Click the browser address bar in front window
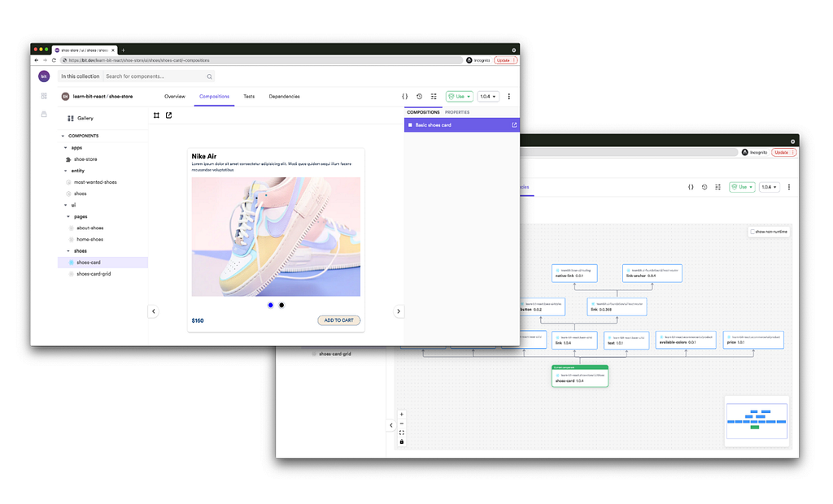This screenshot has width=833, height=504. tap(261, 60)
